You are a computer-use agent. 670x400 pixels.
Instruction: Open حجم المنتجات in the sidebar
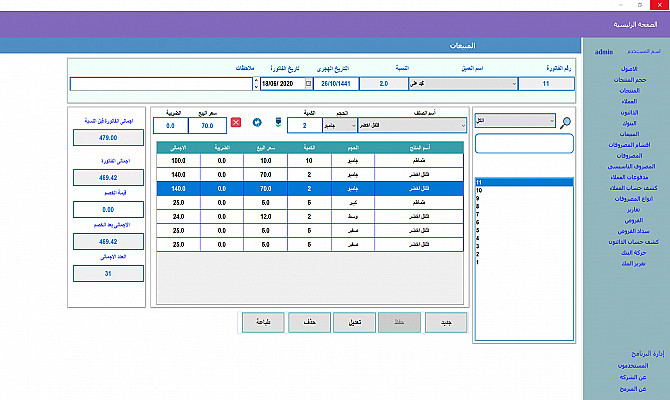pos(630,80)
